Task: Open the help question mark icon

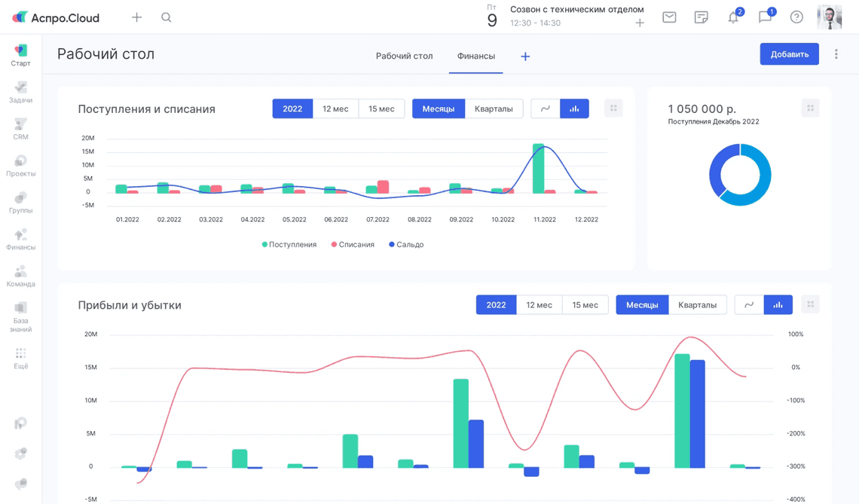Action: pyautogui.click(x=796, y=17)
